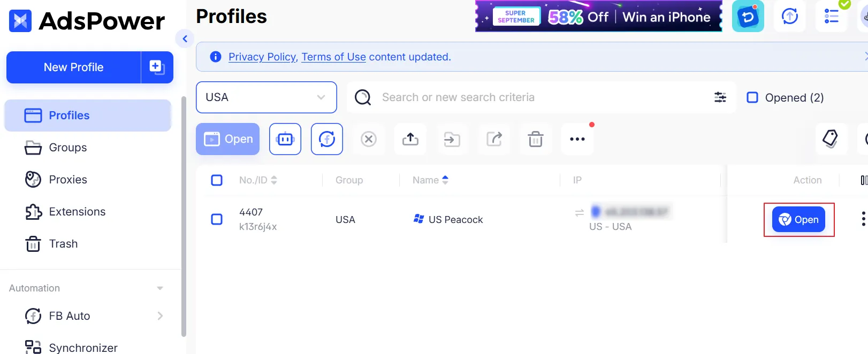Click the sidebar vertical scrollbar

184,217
